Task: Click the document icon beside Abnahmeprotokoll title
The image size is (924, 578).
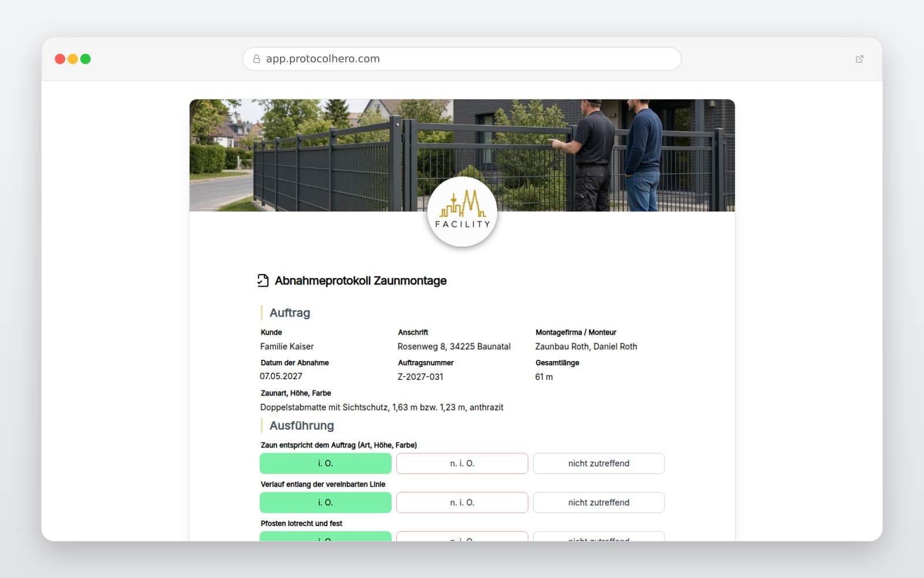Action: tap(263, 280)
